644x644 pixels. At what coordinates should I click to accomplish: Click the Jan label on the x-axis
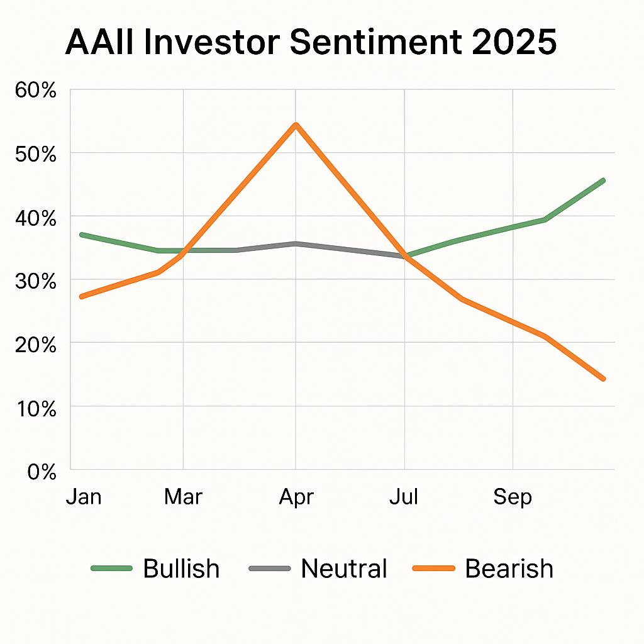pyautogui.click(x=83, y=497)
